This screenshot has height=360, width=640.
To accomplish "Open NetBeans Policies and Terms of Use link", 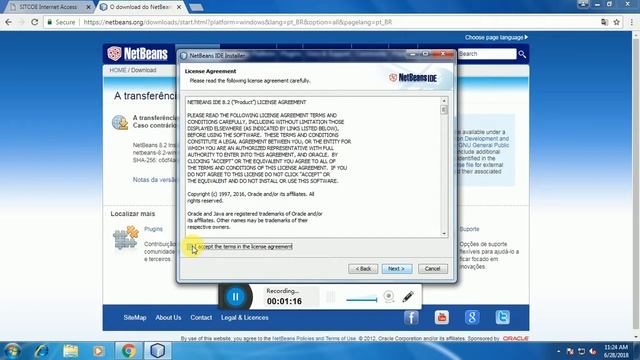I will [314, 338].
